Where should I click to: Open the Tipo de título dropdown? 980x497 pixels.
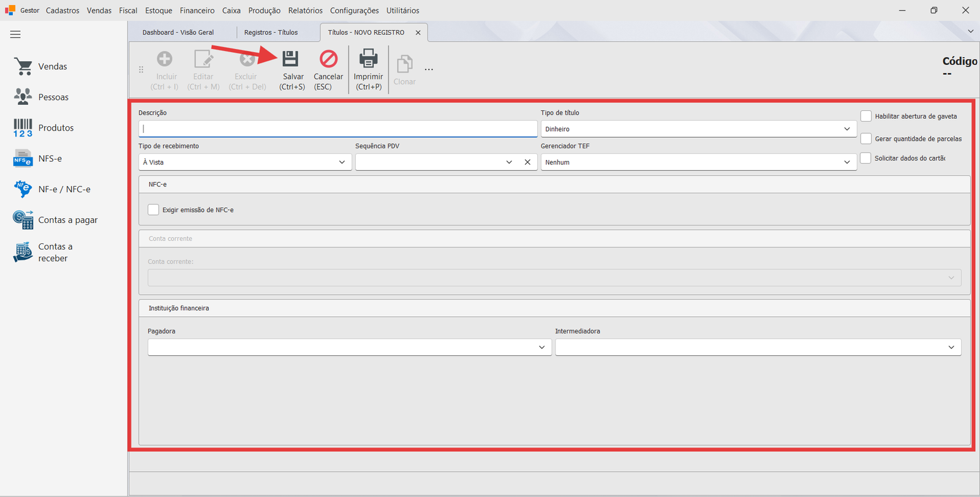pyautogui.click(x=846, y=129)
